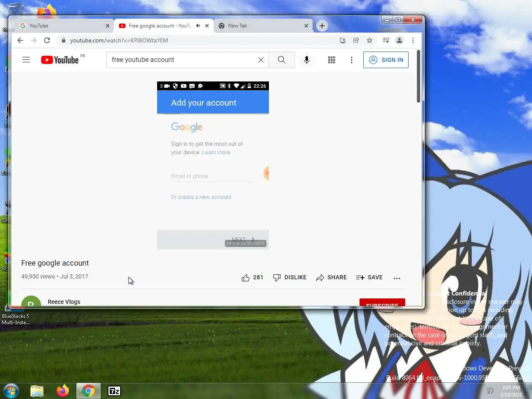Sign in to YouTube

(x=386, y=60)
